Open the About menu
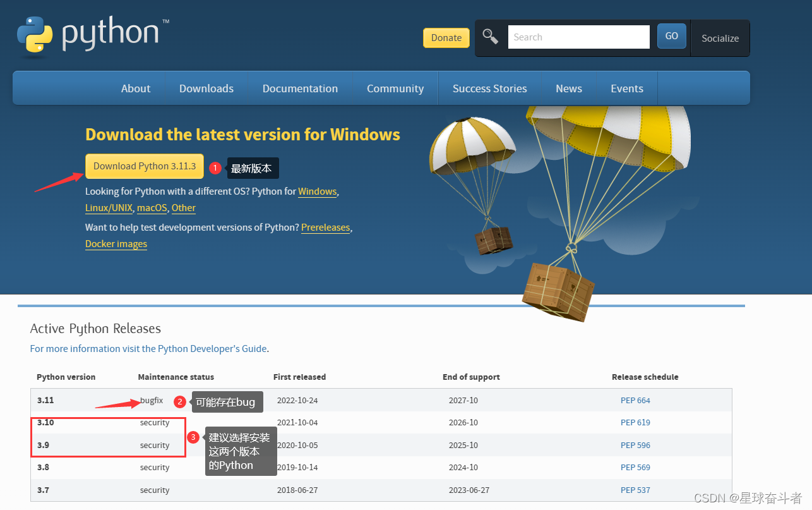This screenshot has width=812, height=510. (136, 88)
